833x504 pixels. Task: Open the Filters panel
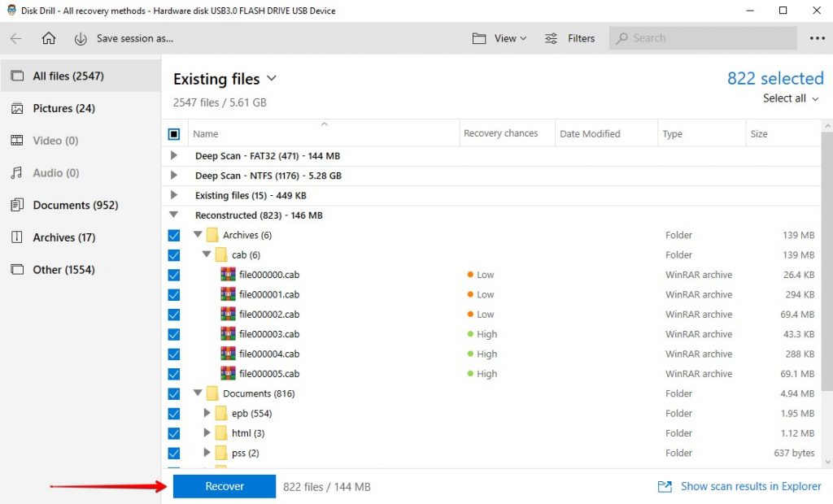tap(552, 37)
